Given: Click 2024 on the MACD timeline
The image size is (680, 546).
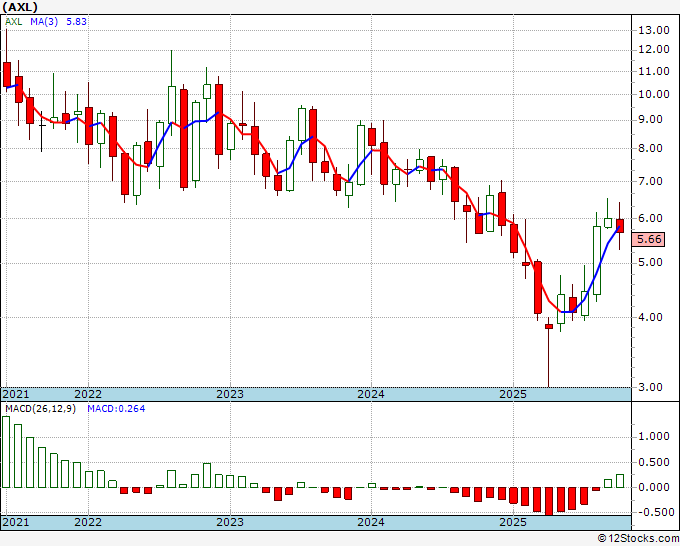Looking at the screenshot, I should [x=371, y=522].
